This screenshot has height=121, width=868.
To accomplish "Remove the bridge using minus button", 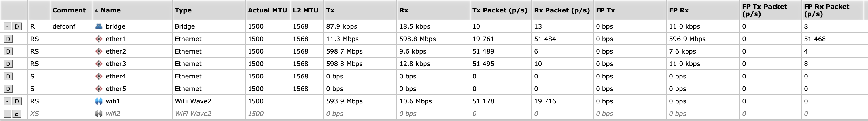I will coord(7,26).
